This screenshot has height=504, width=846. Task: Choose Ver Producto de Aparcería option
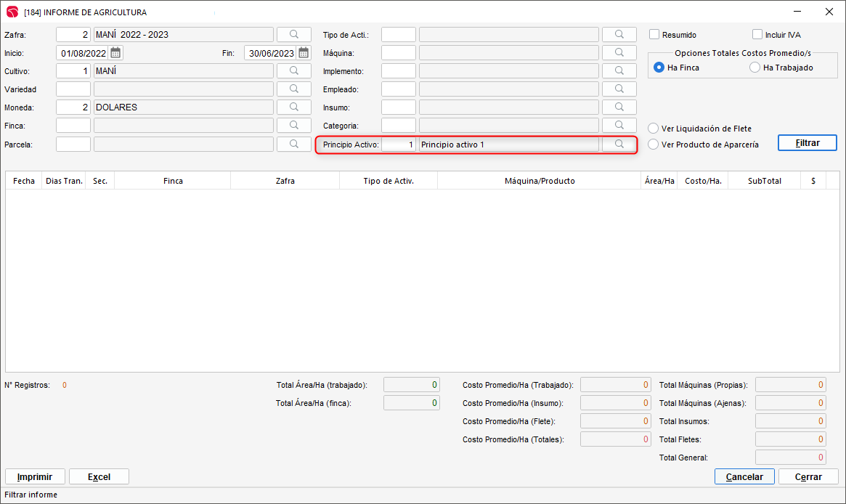click(653, 145)
